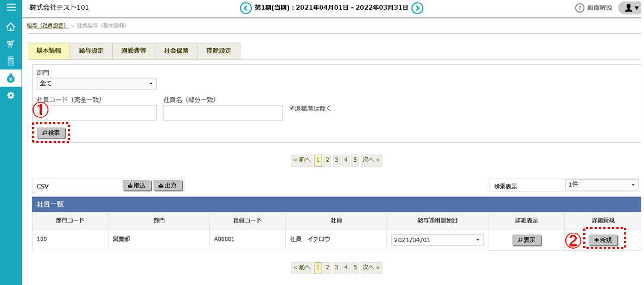Viewport: 644px width, 285px height.
Task: Toggle the 退職者は除く checkbox
Action: pyautogui.click(x=292, y=108)
